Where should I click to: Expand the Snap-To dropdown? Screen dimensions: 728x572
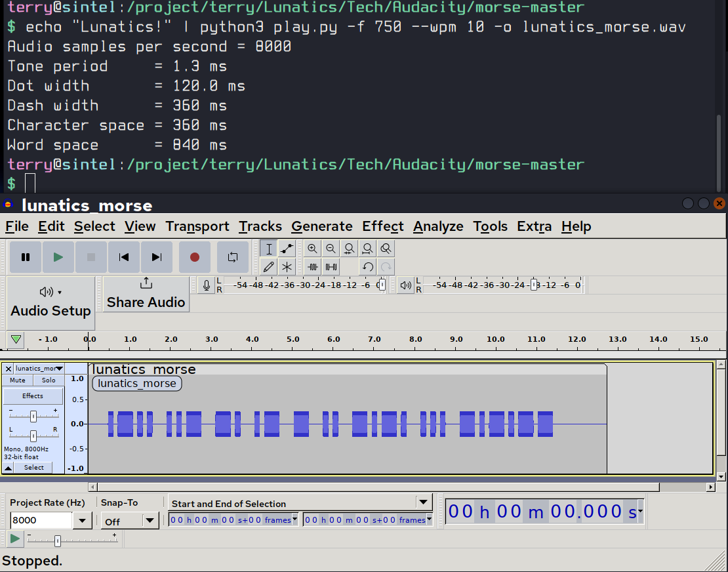point(150,521)
